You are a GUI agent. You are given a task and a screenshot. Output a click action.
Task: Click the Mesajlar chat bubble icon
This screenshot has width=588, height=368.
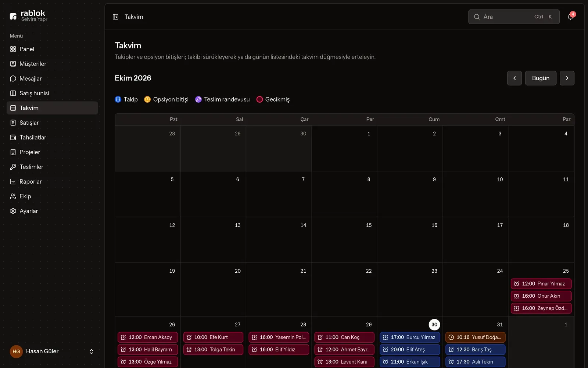click(13, 78)
